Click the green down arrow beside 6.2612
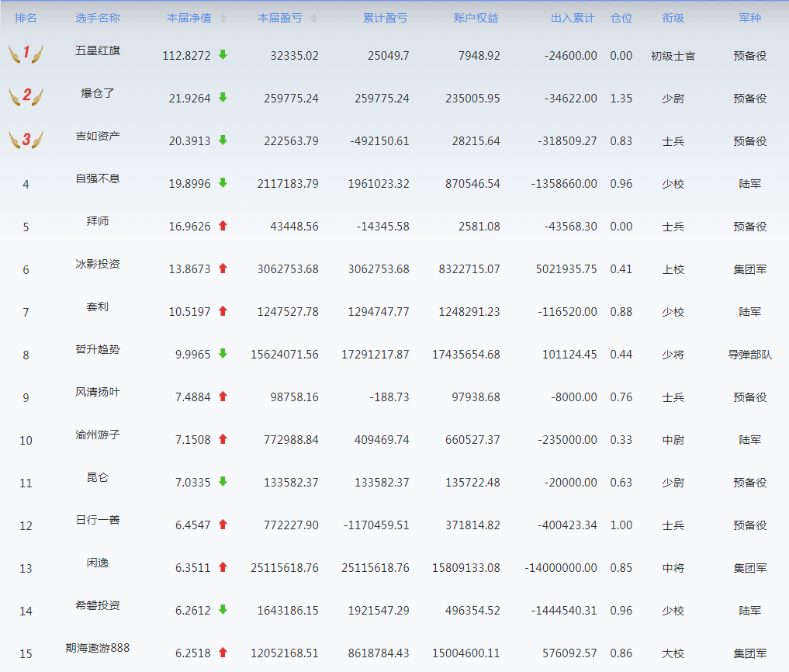Screen dimensions: 789x672 point(223,610)
